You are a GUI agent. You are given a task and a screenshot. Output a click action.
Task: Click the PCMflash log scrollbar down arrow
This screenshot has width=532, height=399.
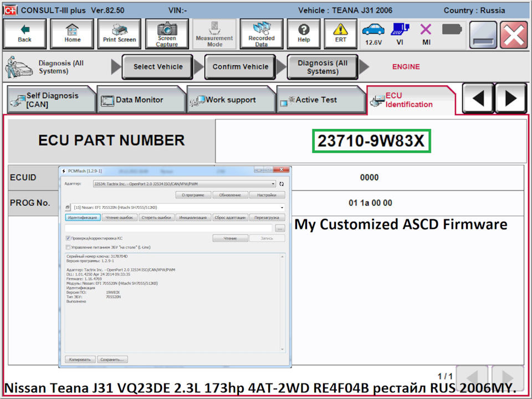(282, 349)
